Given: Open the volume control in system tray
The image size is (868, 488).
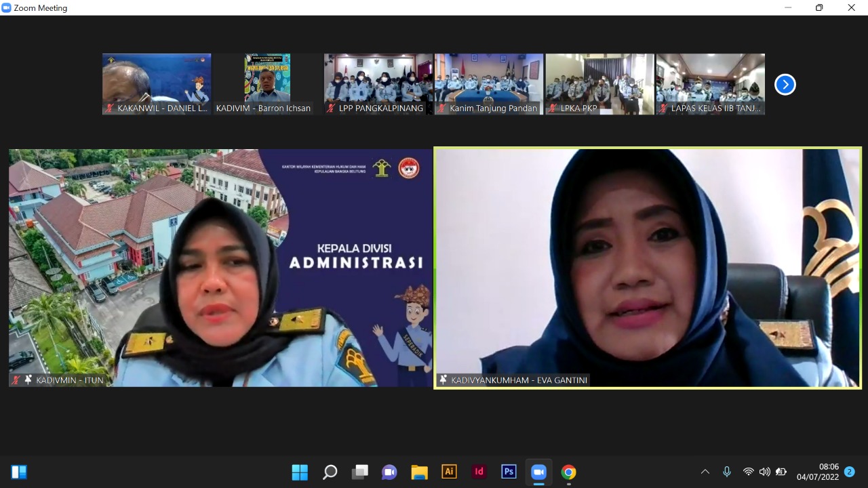Looking at the screenshot, I should pyautogui.click(x=764, y=472).
